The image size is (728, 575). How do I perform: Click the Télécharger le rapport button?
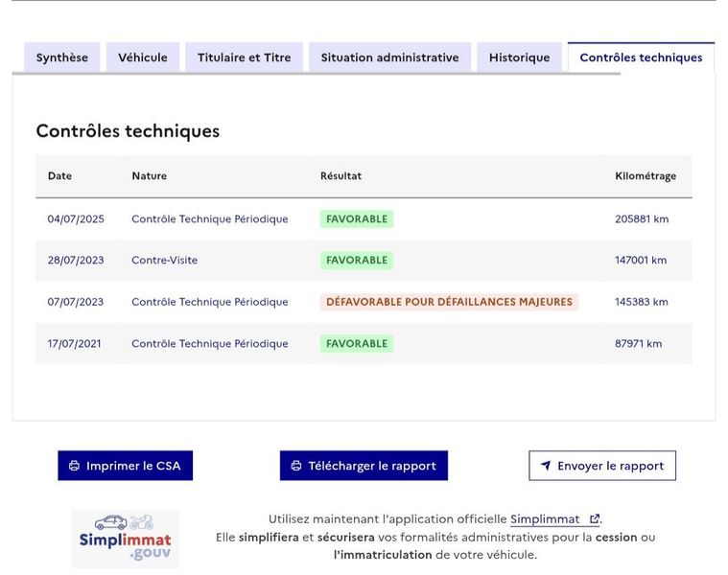[x=364, y=466]
